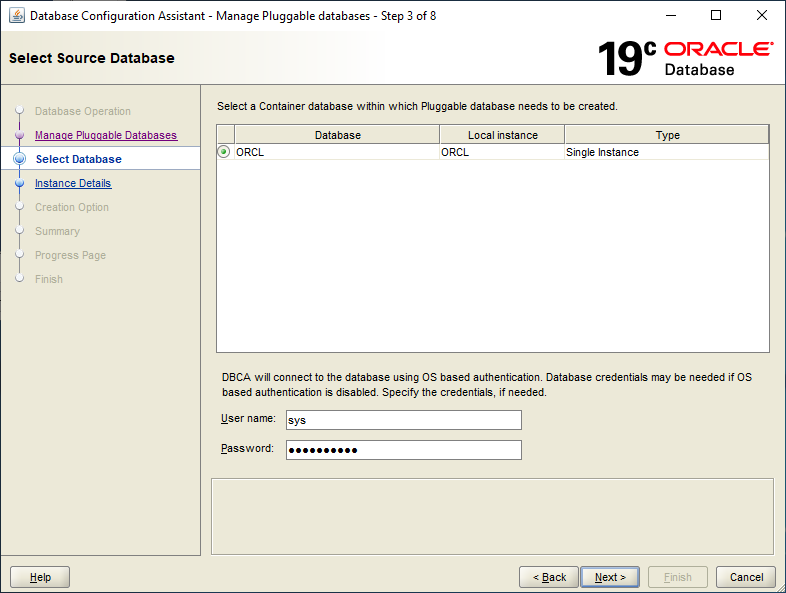Image resolution: width=786 pixels, height=593 pixels.
Task: Select the ORCL database radio button
Action: pos(224,152)
